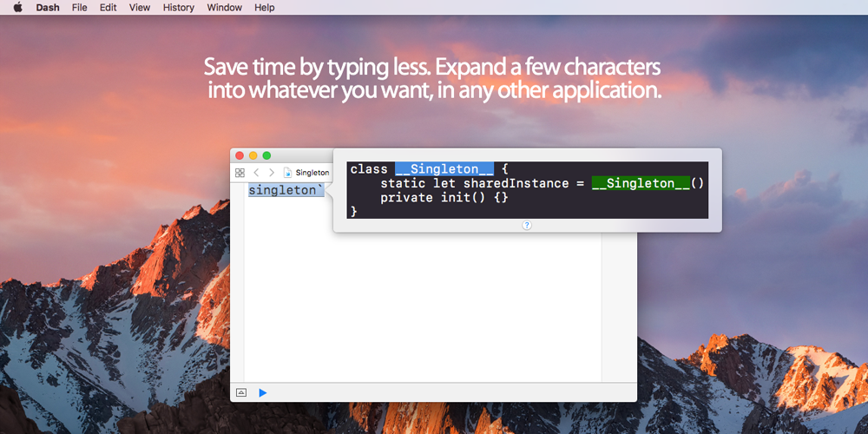This screenshot has width=868, height=434.
Task: Open the Apple menu
Action: (17, 8)
